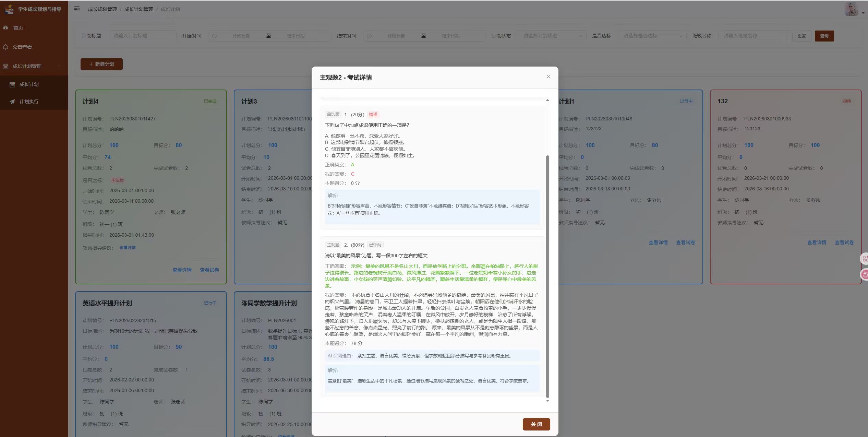
Task: Go to the 成长规划管理 breadcrumb
Action: coord(102,9)
